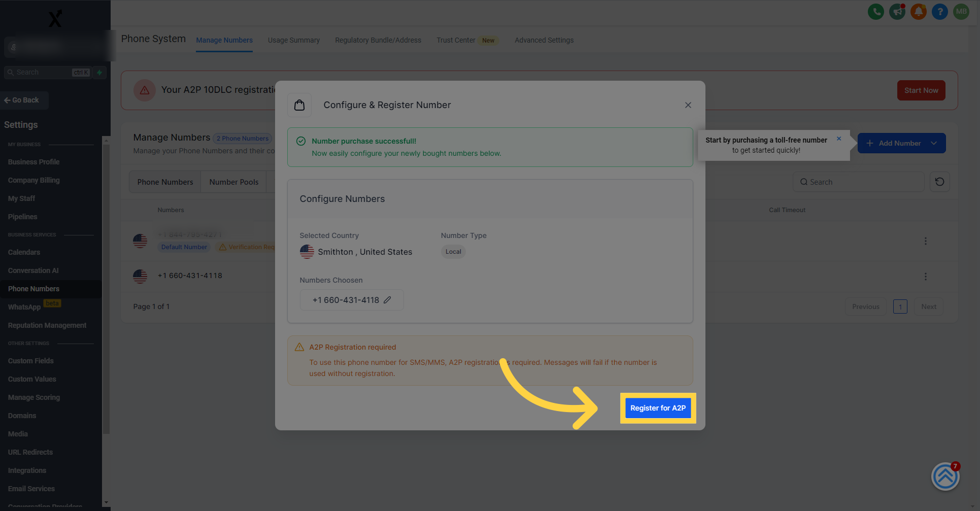Switch to Usage Summary tab

(294, 40)
